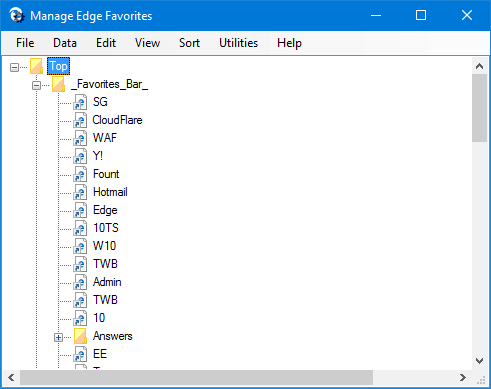The width and height of the screenshot is (491, 389).
Task: Select the W10 favorite
Action: tap(105, 246)
